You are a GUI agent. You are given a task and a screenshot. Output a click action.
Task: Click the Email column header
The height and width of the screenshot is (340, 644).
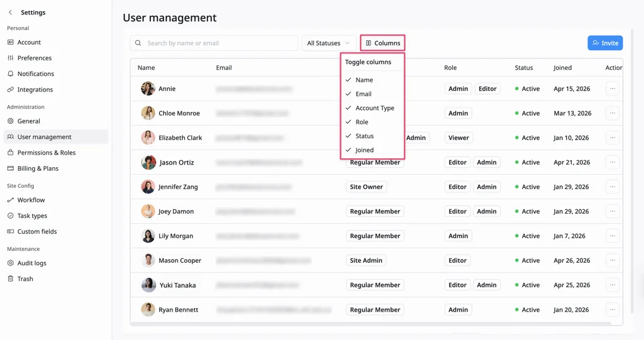(224, 68)
